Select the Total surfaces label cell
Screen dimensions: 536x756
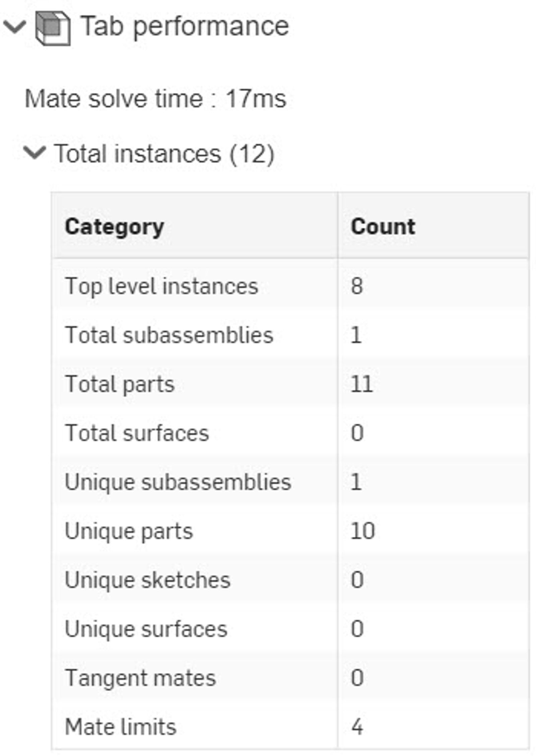coord(137,433)
